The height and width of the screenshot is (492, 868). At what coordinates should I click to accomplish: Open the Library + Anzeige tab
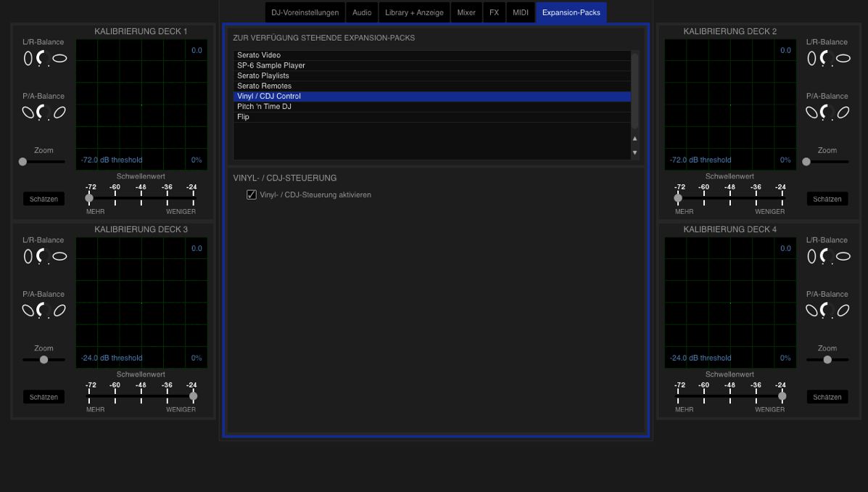(414, 12)
